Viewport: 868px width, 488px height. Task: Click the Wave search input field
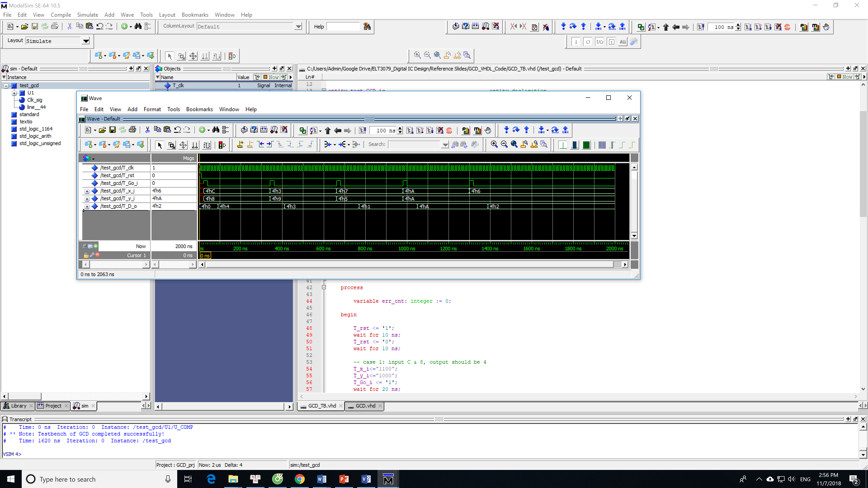415,145
